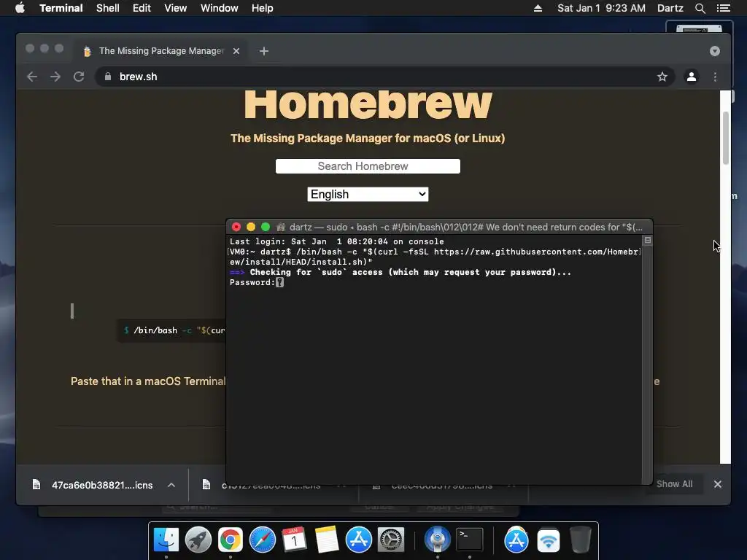Screen dimensions: 747x560
Task: Click Show All downloads
Action: (x=674, y=484)
